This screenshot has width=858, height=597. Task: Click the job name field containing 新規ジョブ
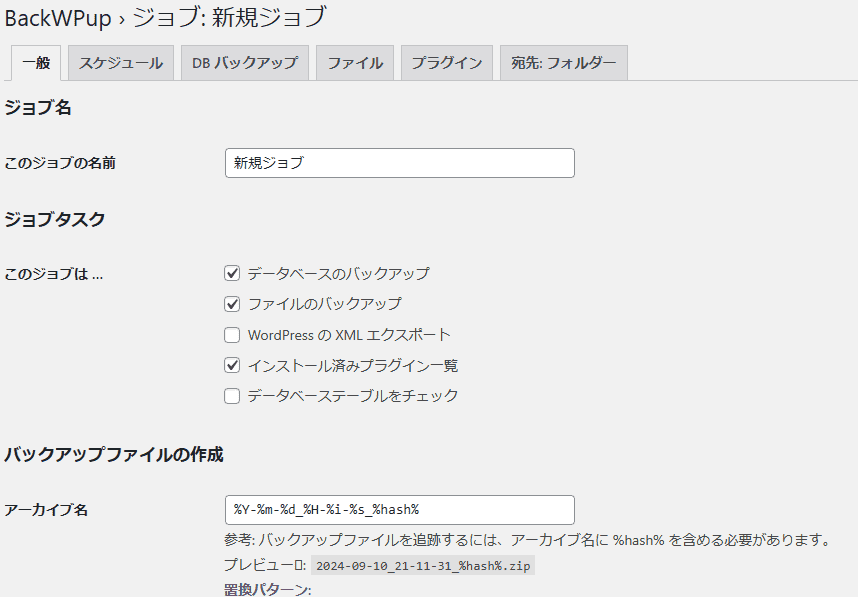click(x=400, y=163)
